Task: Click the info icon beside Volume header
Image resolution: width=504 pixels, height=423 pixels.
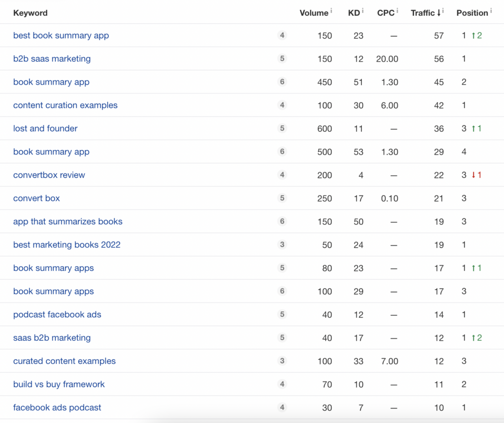Action: [331, 11]
